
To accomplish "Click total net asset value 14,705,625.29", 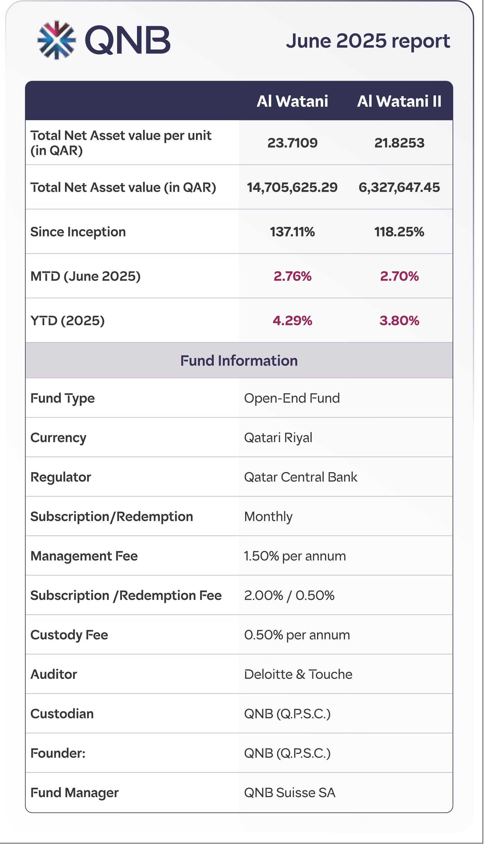I will [x=292, y=187].
